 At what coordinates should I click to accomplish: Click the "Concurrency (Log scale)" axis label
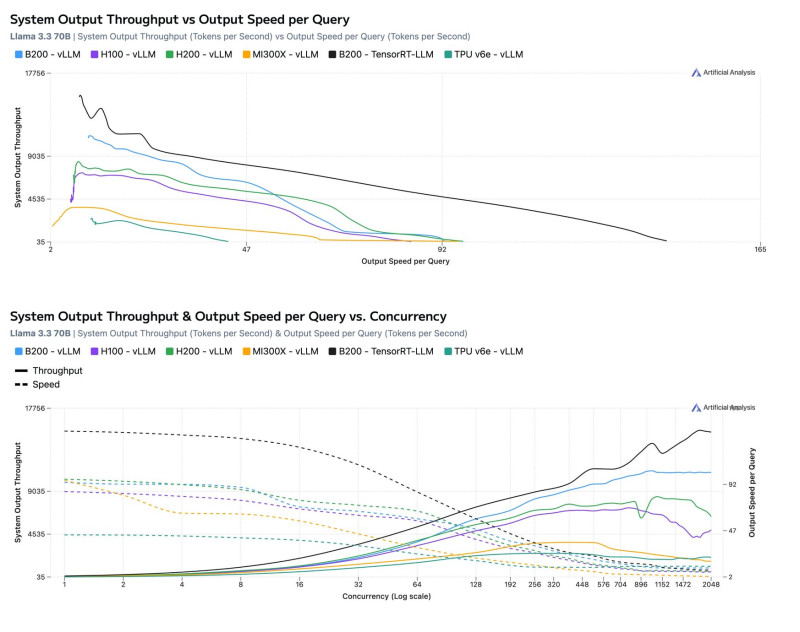(386, 596)
